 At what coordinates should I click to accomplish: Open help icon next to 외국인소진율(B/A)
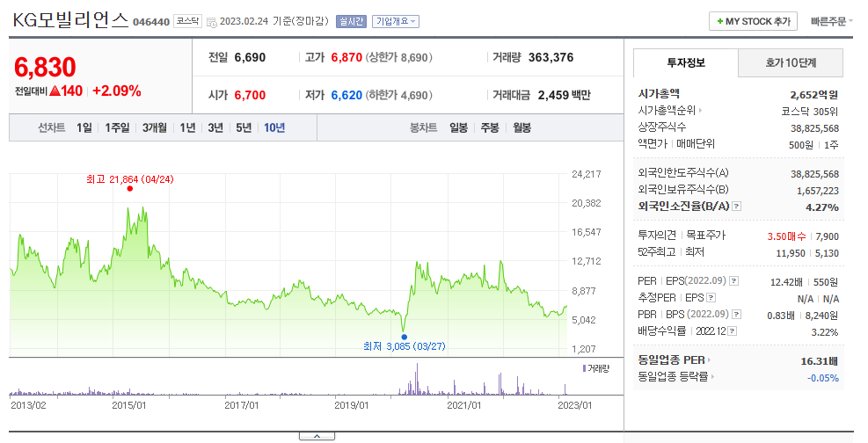tap(736, 207)
